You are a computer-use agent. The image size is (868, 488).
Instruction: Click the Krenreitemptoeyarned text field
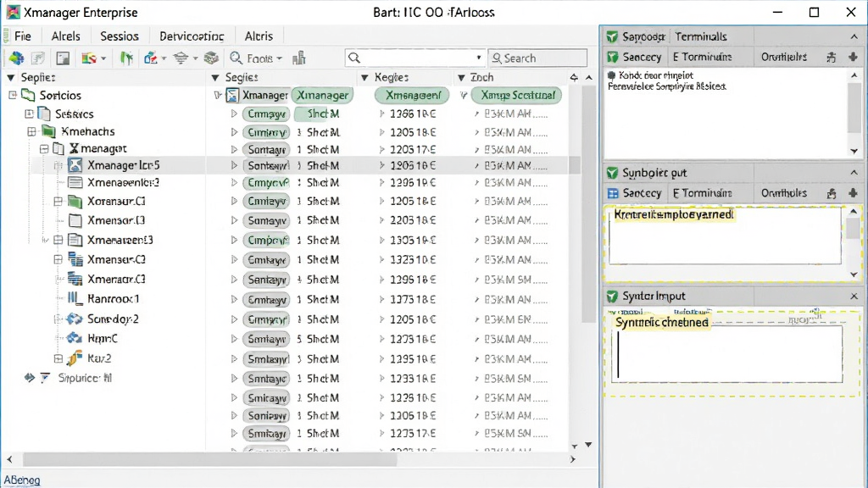pos(726,236)
